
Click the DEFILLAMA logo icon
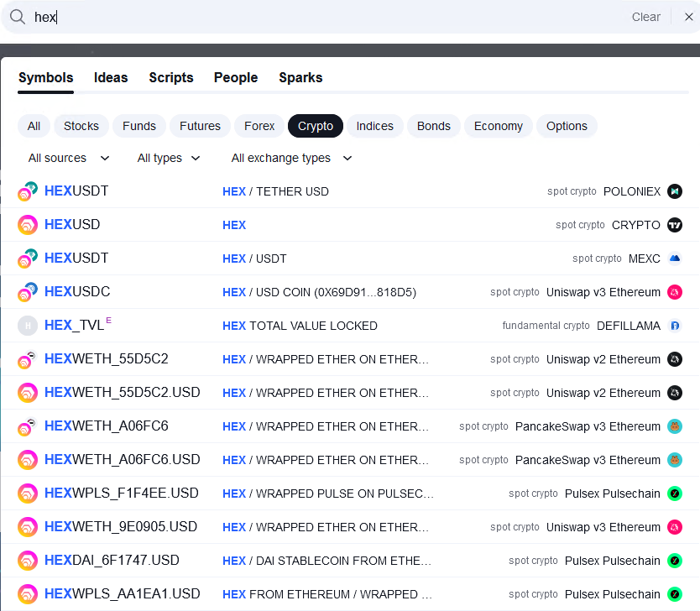pos(675,326)
